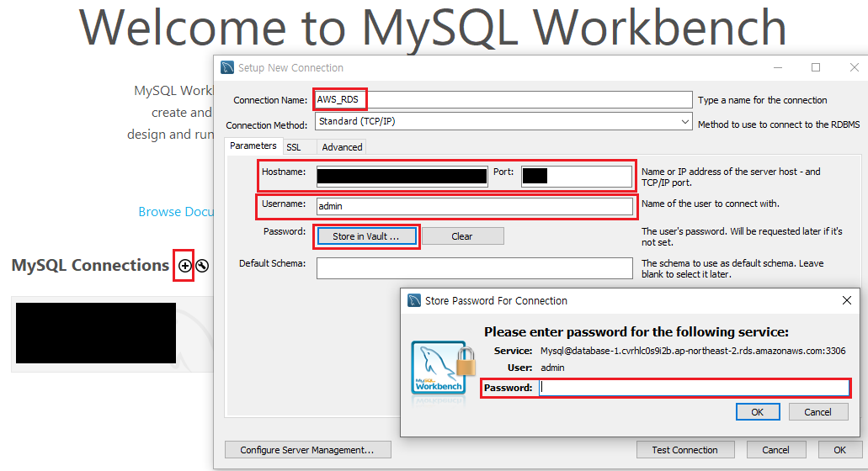Confirm password dialog with OK
Image resolution: width=868 pixels, height=471 pixels.
pyautogui.click(x=758, y=412)
